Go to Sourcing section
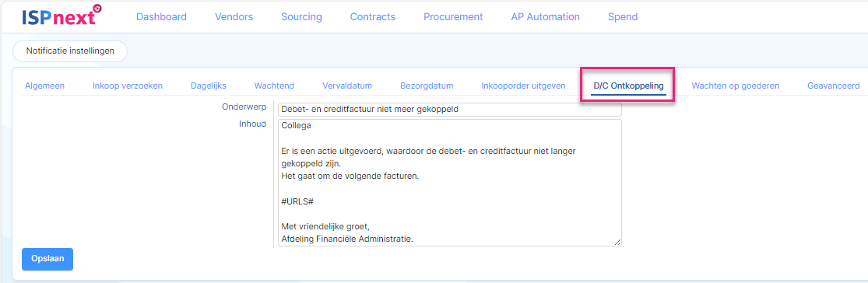The image size is (868, 283). (301, 17)
